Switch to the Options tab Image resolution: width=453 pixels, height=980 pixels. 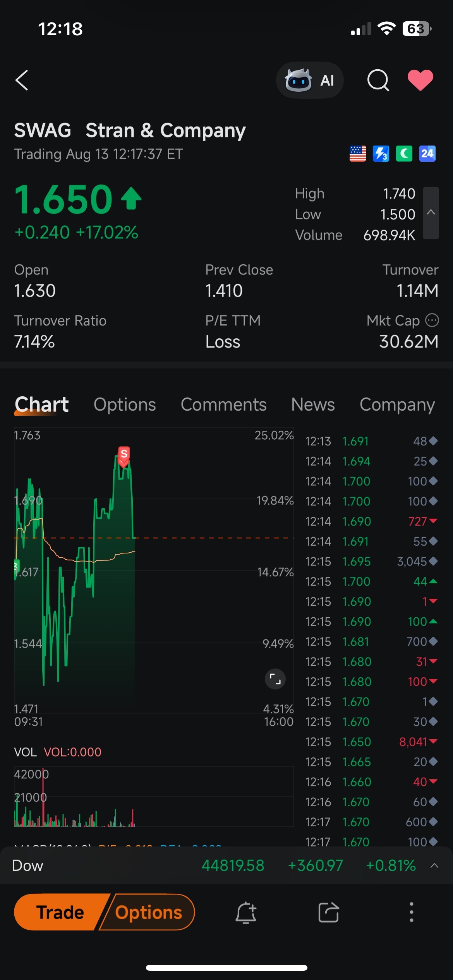125,405
